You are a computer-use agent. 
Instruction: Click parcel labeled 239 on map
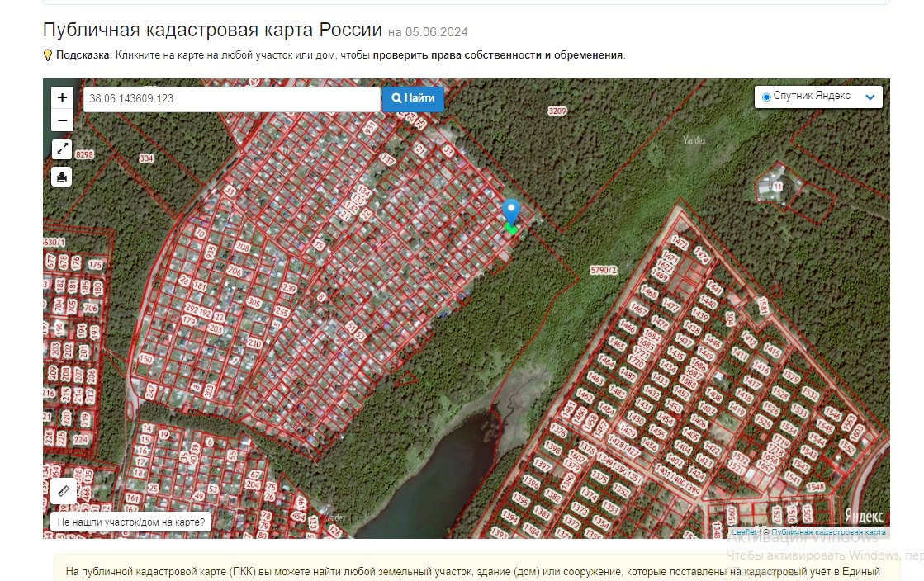click(x=289, y=288)
